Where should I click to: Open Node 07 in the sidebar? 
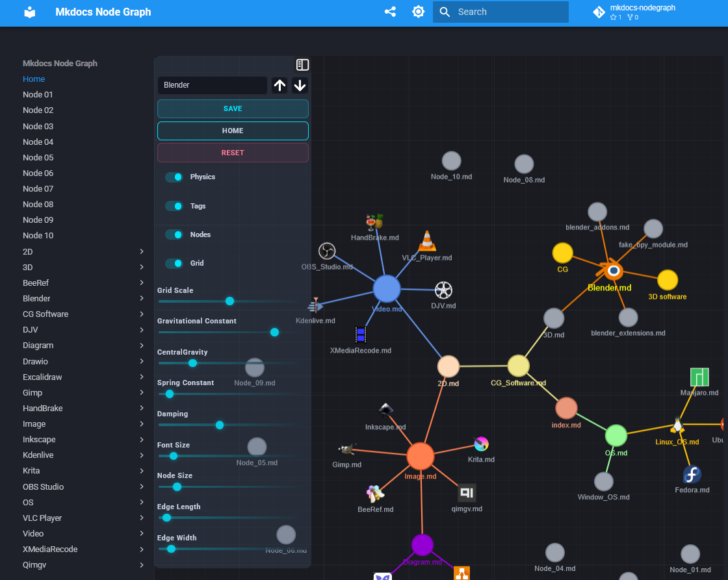(38, 188)
